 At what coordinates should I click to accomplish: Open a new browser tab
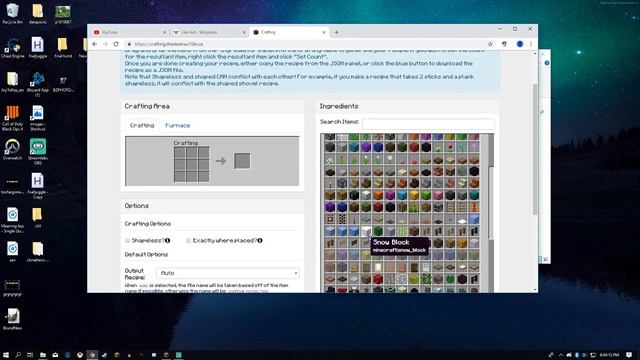(x=336, y=32)
